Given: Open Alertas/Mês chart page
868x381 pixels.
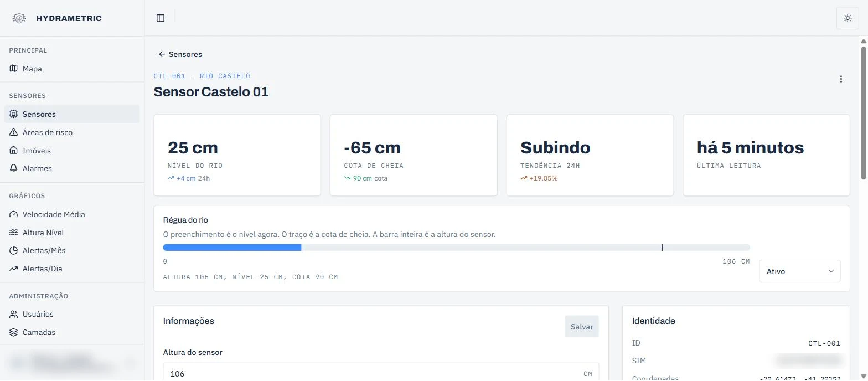Looking at the screenshot, I should (x=72, y=250).
